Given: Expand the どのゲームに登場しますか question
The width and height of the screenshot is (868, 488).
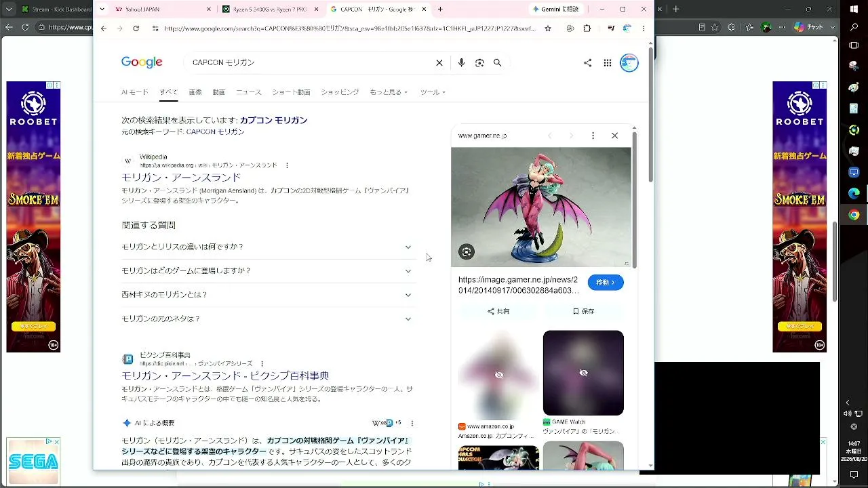Looking at the screenshot, I should (x=267, y=271).
